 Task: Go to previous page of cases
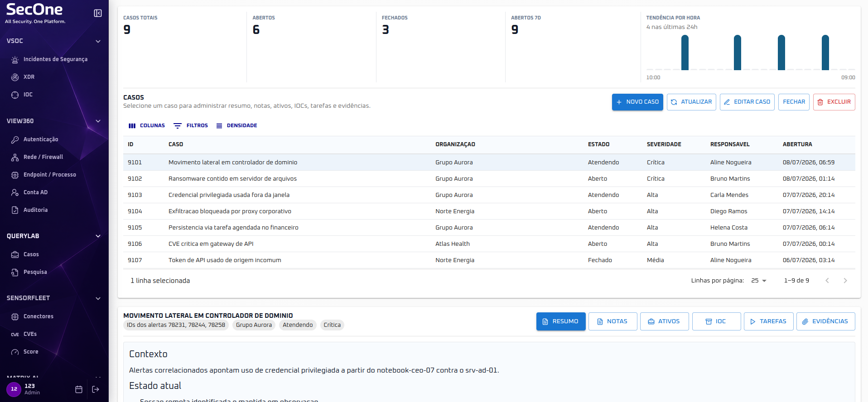pos(827,281)
